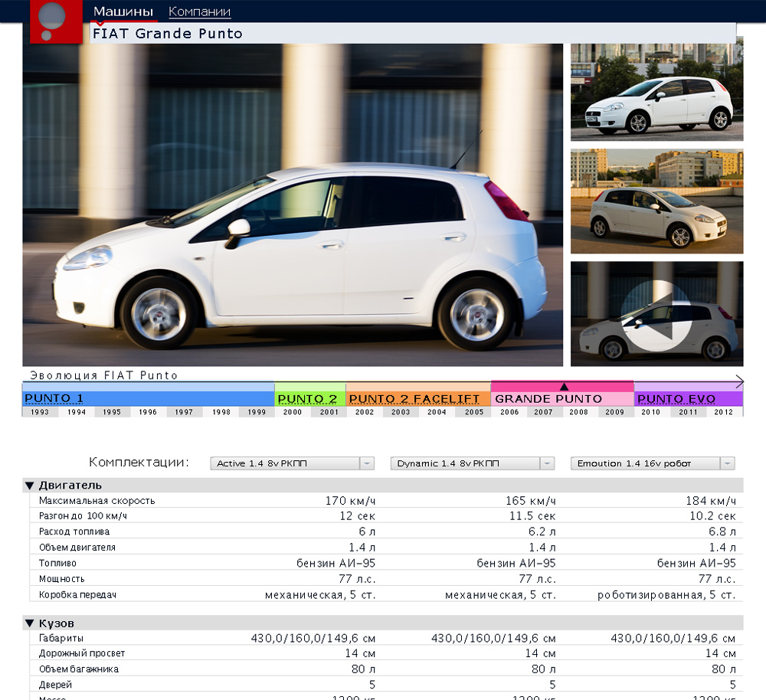Click year 2012 on the timeline
This screenshot has width=766, height=700.
click(x=723, y=412)
